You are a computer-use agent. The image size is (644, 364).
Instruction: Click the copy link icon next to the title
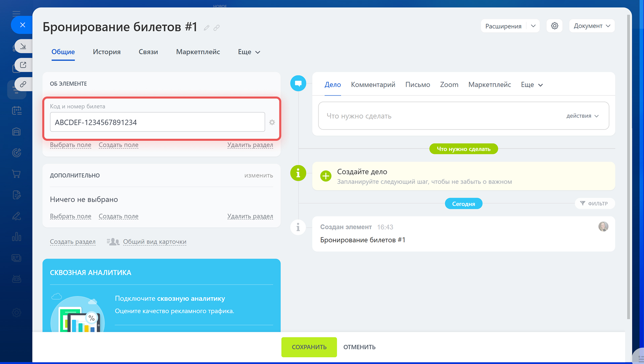tap(217, 28)
